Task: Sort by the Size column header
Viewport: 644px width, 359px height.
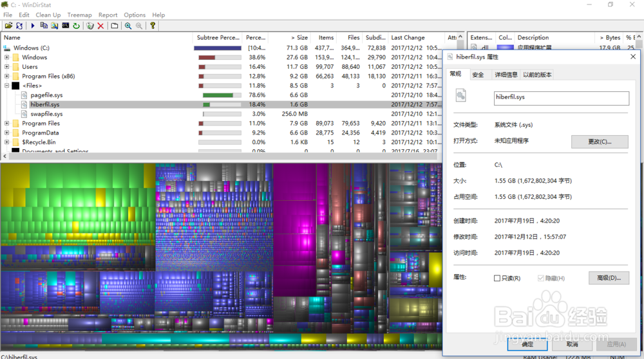Action: pos(289,37)
